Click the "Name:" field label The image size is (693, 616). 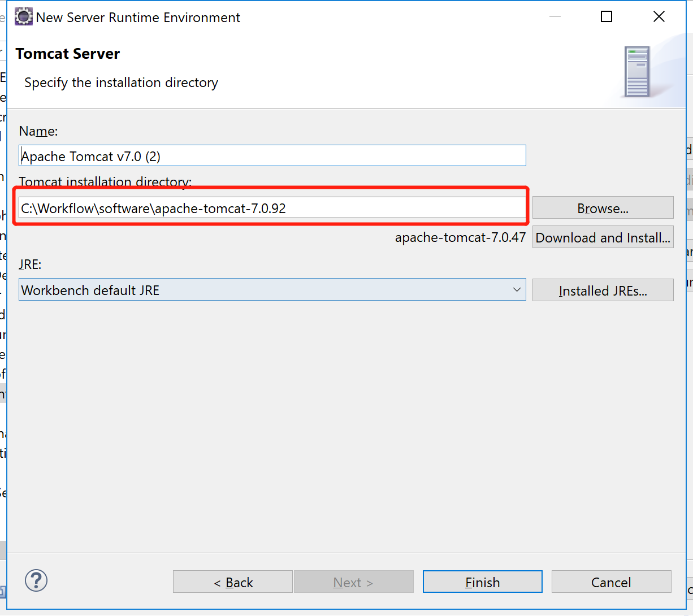38,131
